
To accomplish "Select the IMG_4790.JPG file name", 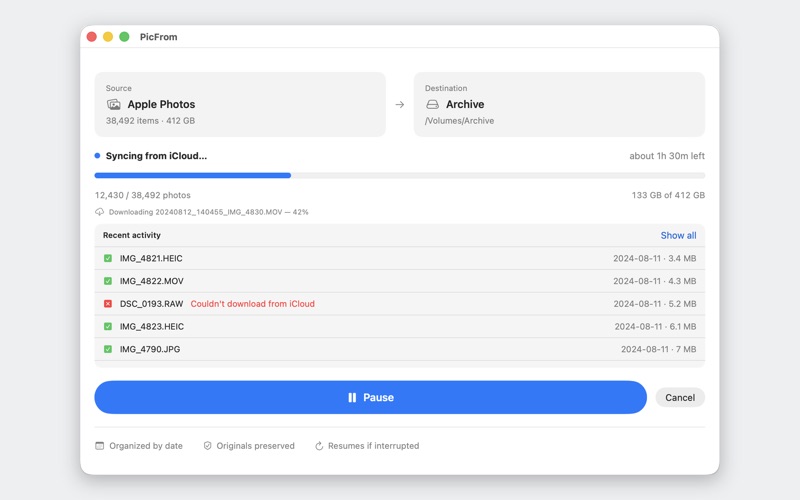I will click(150, 349).
